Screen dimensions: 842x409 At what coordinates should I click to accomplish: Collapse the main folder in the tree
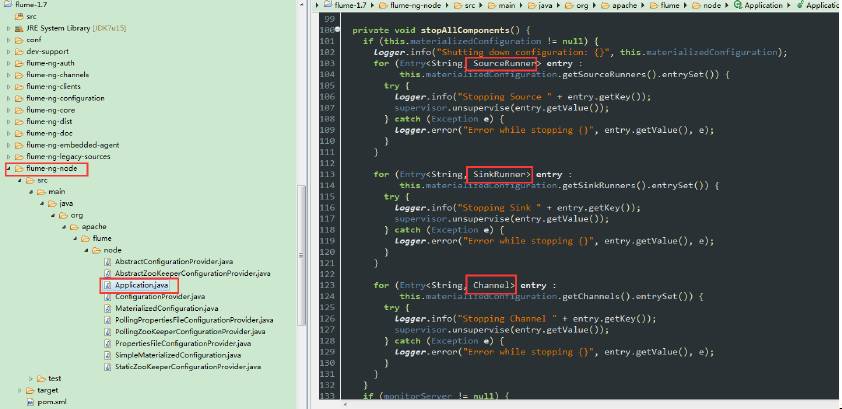coord(31,192)
